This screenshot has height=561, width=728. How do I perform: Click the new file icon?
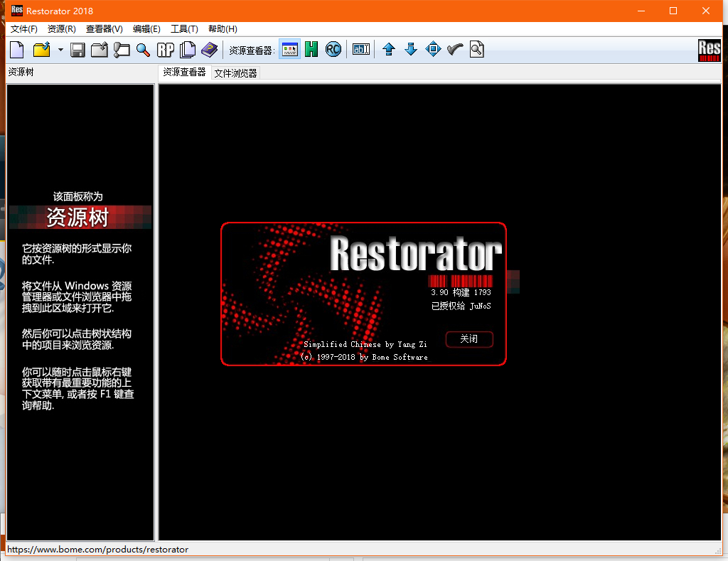[16, 50]
